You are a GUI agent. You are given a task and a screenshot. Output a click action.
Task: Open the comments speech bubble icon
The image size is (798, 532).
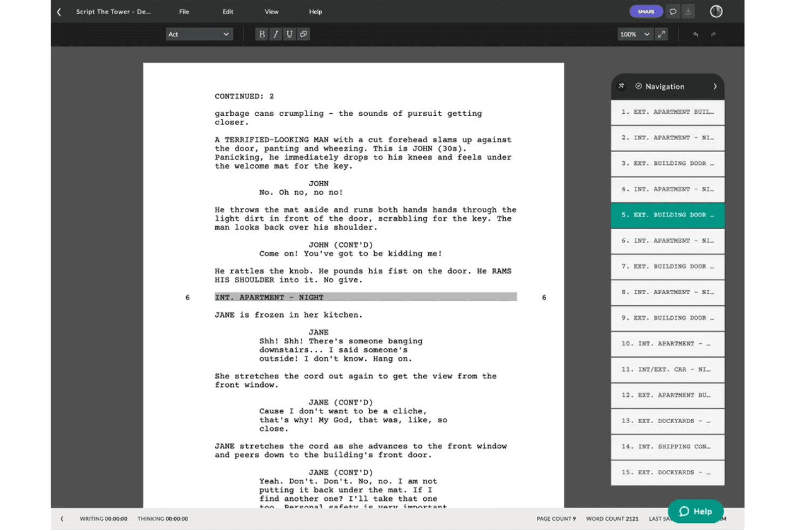pyautogui.click(x=673, y=11)
